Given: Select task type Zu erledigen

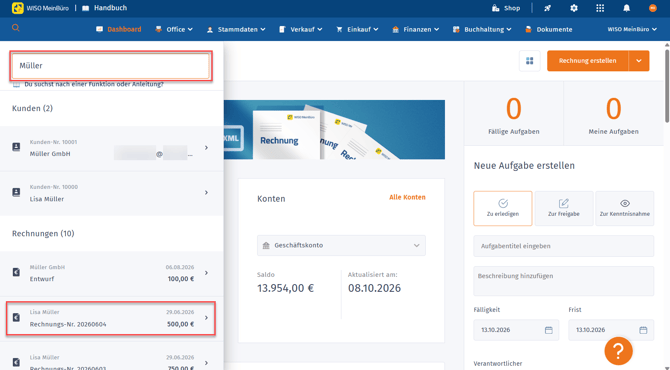Looking at the screenshot, I should [x=503, y=208].
